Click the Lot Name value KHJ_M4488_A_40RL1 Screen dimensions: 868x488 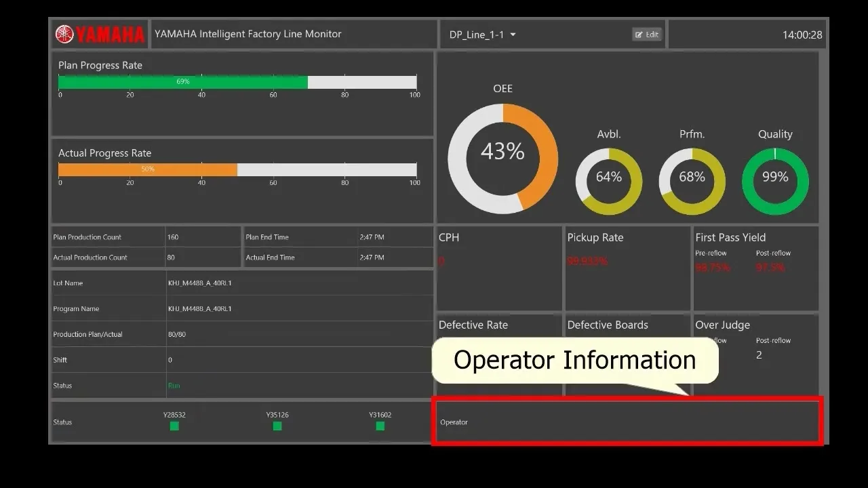click(x=199, y=283)
